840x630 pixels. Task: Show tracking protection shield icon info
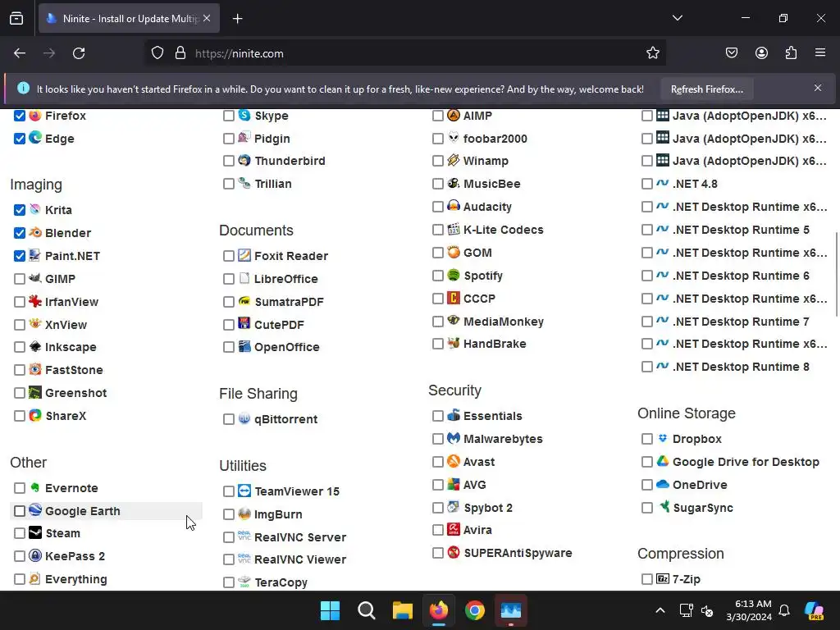157,53
